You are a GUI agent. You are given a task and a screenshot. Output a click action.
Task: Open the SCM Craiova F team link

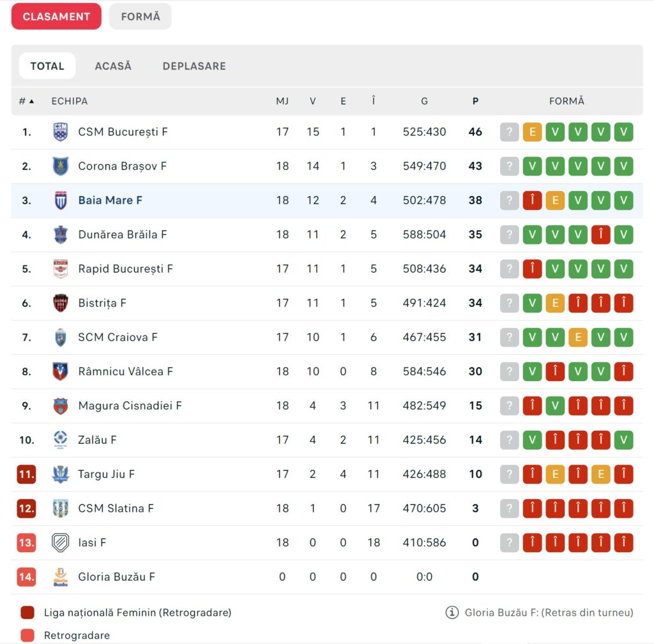pyautogui.click(x=118, y=337)
